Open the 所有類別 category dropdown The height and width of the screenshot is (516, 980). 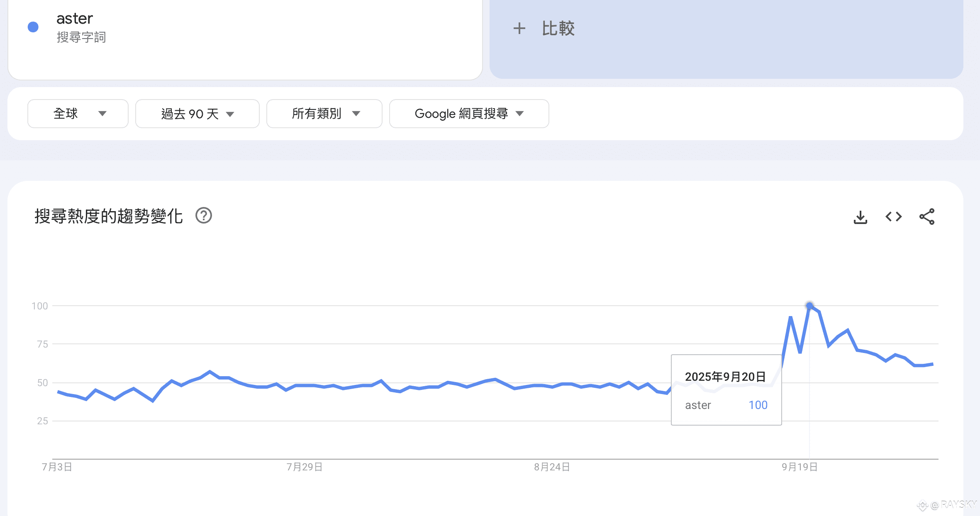pos(324,114)
